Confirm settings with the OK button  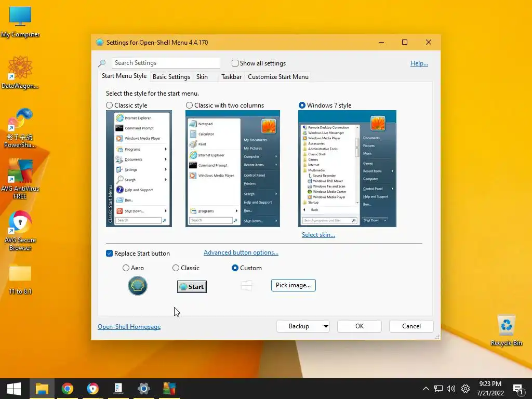(360, 326)
